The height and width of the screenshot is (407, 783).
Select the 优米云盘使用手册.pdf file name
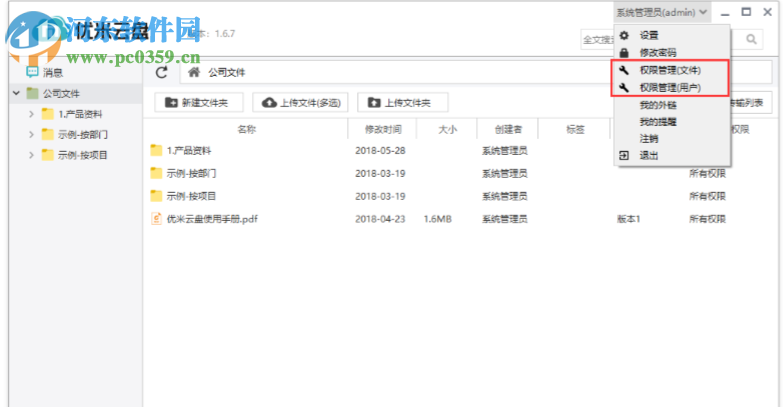point(212,219)
